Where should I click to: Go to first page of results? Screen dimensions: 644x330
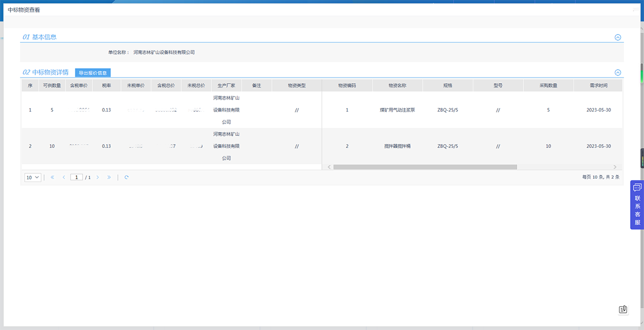click(x=52, y=178)
